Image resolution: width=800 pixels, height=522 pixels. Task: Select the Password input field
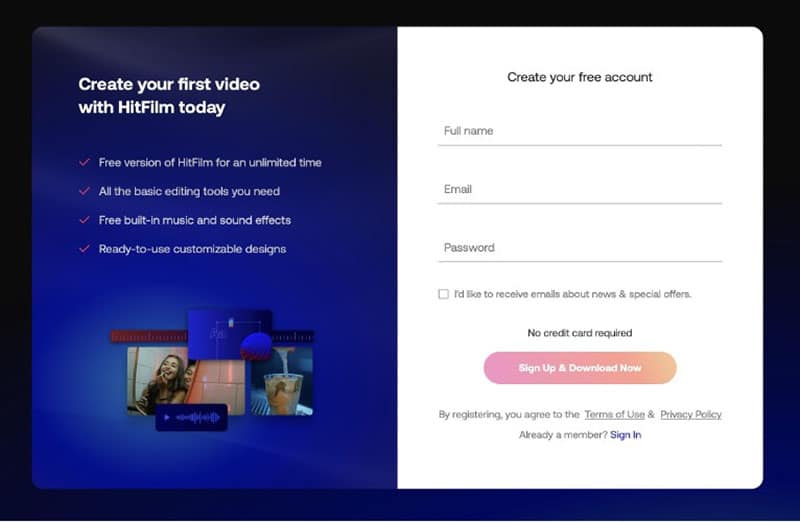580,247
